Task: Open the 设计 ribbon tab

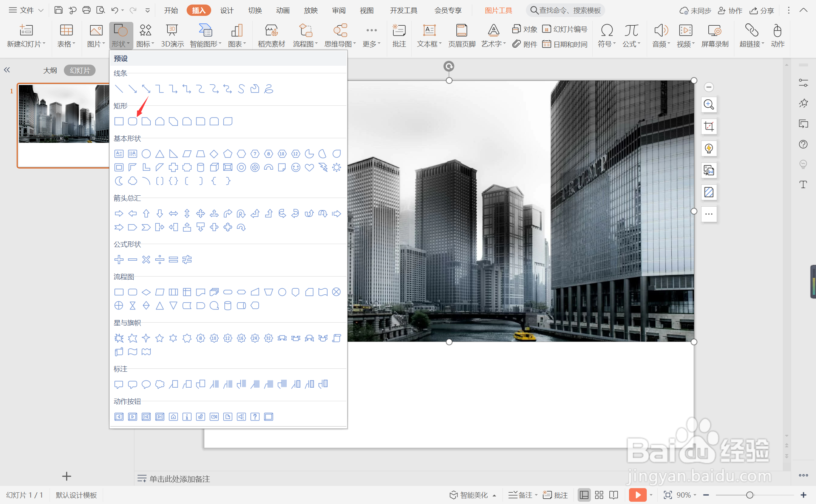Action: [x=227, y=10]
